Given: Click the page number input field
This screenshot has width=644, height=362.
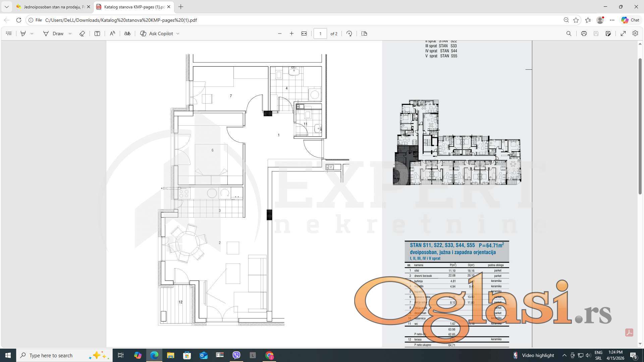Looking at the screenshot, I should (320, 34).
